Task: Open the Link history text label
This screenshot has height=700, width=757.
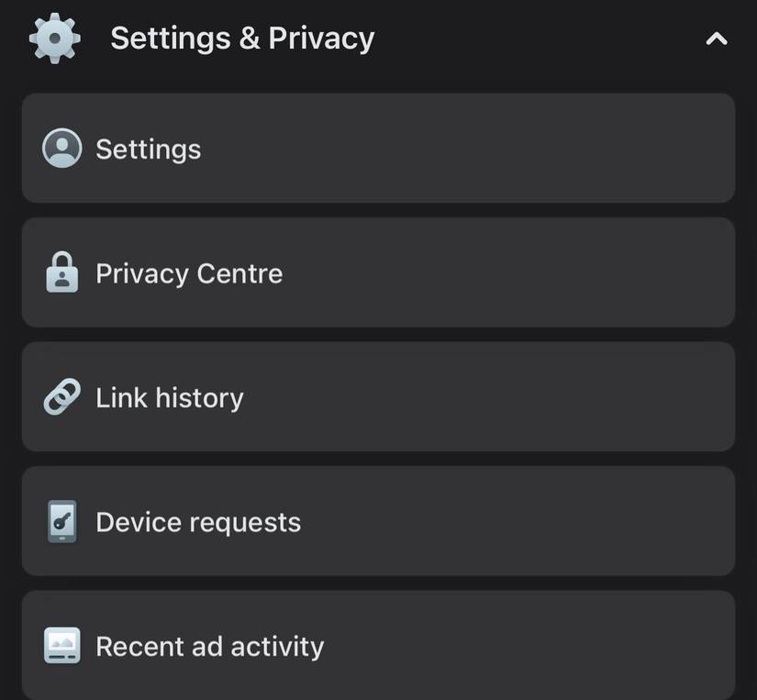Action: click(x=170, y=397)
